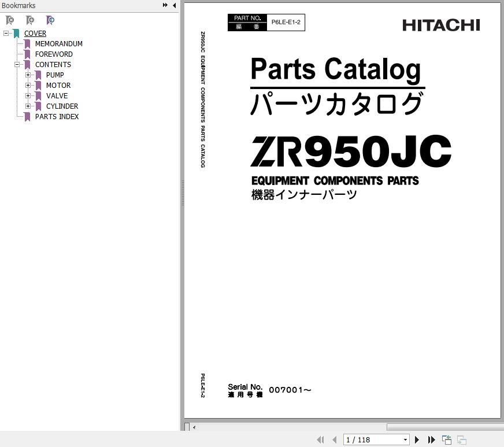Select the PUMP bookmark
Image resolution: width=504 pixels, height=447 pixels.
click(x=55, y=75)
